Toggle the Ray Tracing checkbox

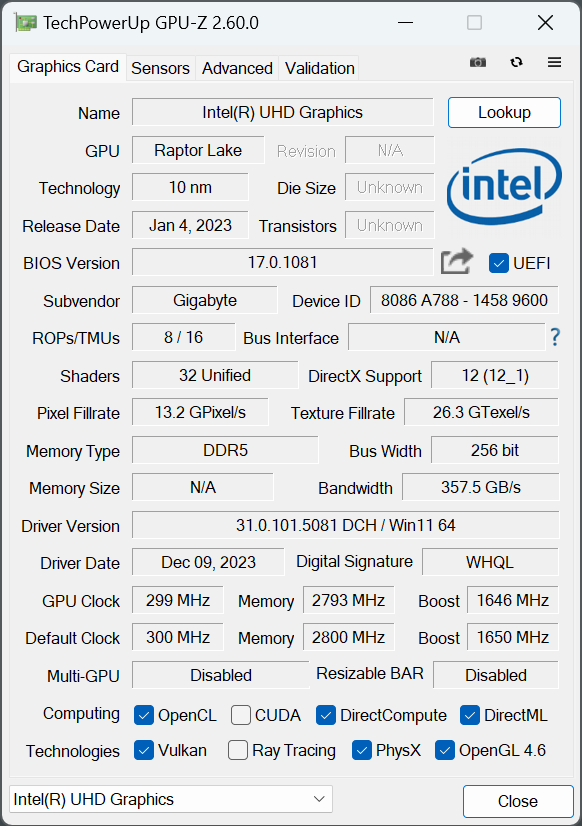coord(238,750)
